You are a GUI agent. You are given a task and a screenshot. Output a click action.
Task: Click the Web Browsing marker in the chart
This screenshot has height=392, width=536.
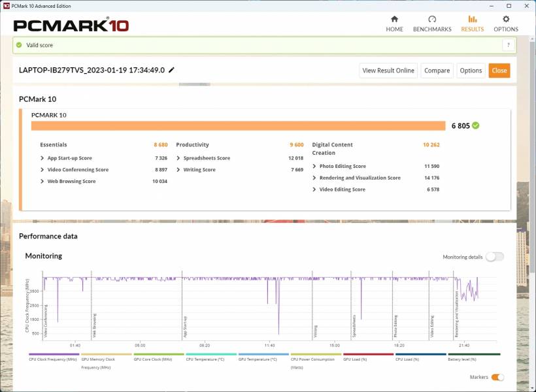tap(94, 326)
